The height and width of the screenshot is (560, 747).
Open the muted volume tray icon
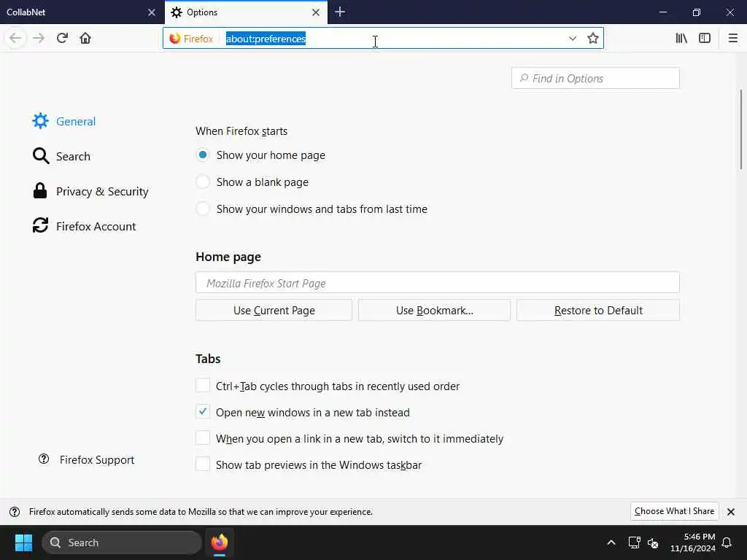tap(653, 542)
